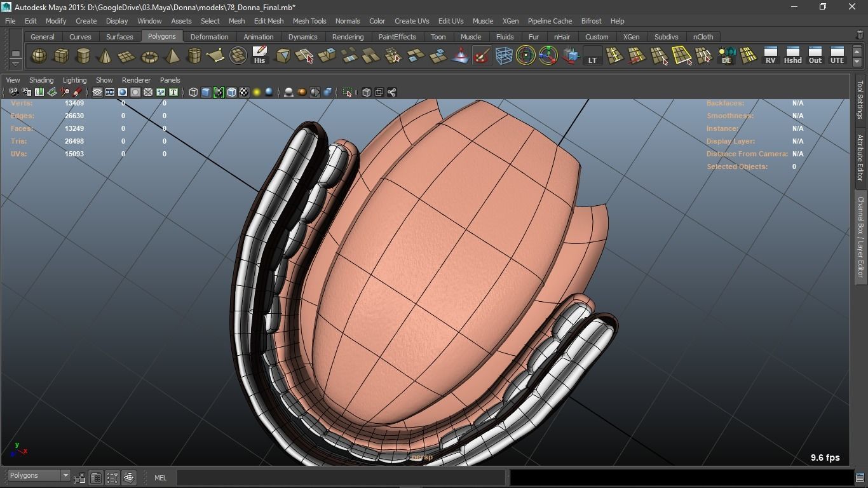This screenshot has width=868, height=488.
Task: Open the Channel Box / Layer Editor side tab
Action: pos(860,237)
